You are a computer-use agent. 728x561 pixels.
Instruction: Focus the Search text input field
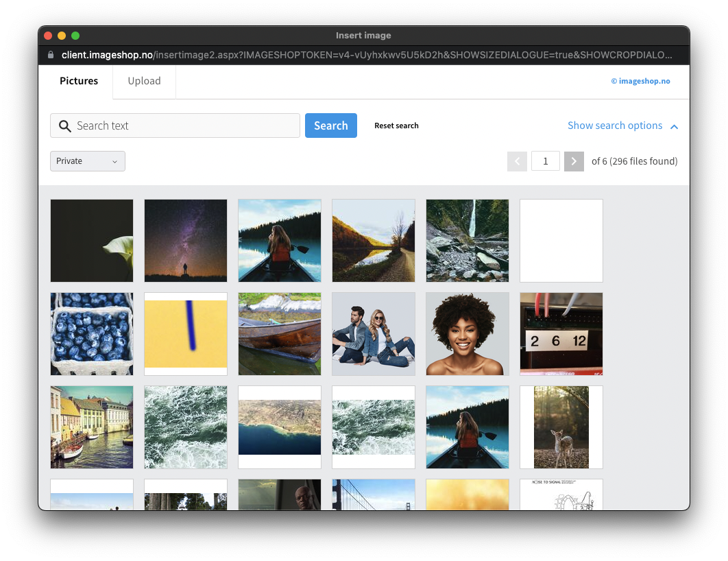(x=175, y=126)
